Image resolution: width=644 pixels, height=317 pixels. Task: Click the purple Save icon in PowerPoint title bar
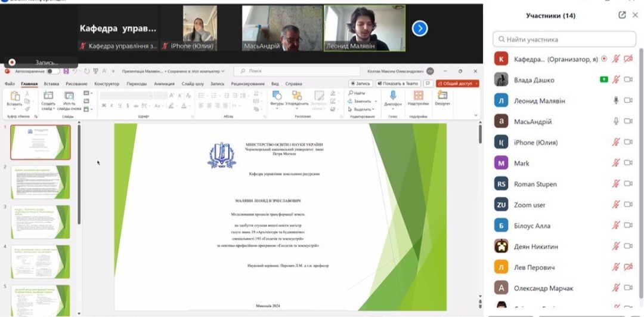pyautogui.click(x=66, y=71)
